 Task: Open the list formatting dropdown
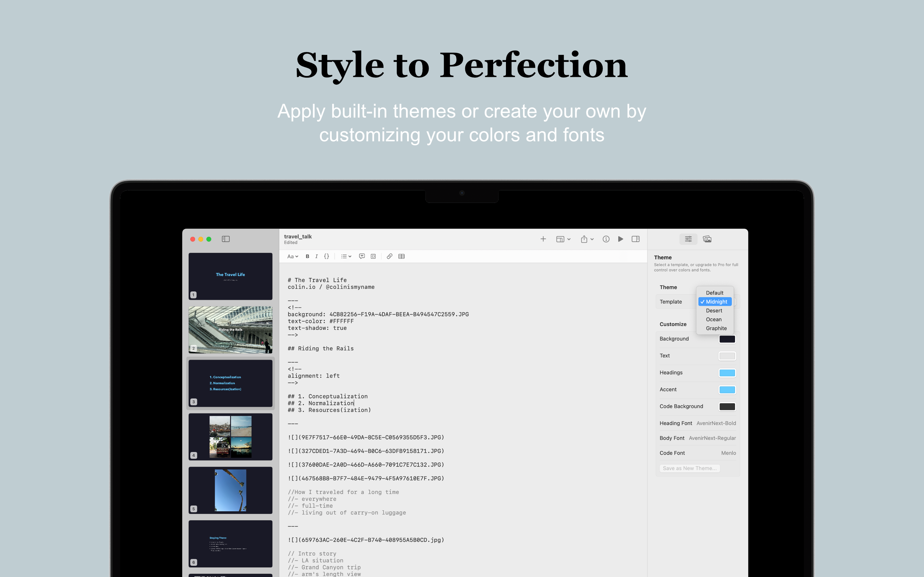tap(346, 256)
